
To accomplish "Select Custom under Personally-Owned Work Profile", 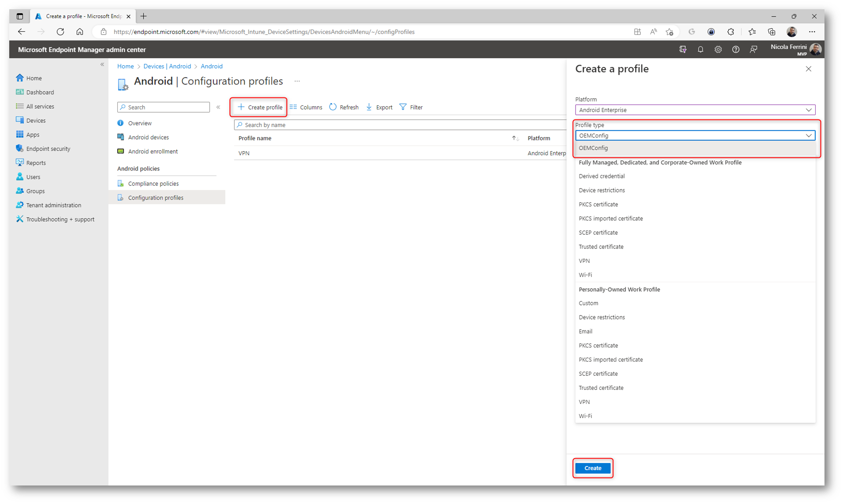I will coord(695,303).
